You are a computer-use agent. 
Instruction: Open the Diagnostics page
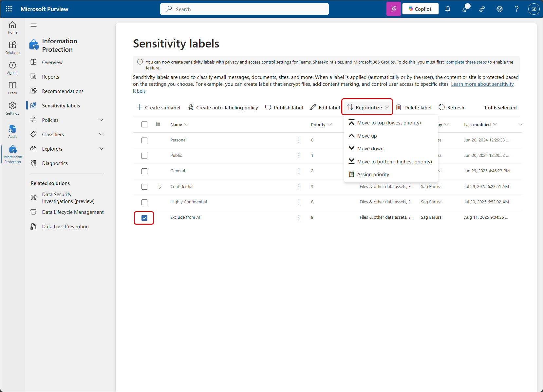(55, 163)
